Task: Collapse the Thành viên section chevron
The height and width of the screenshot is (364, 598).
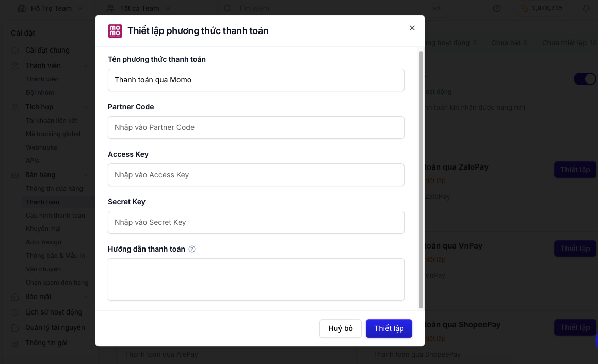Action: (x=86, y=66)
